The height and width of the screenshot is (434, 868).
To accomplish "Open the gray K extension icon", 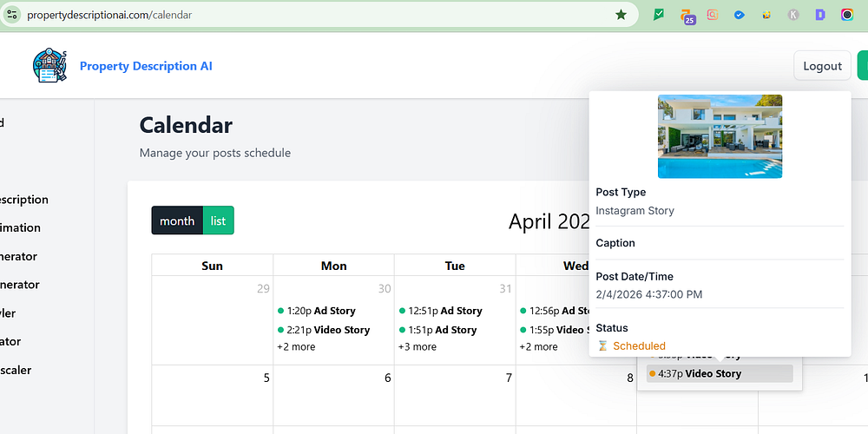I will (x=793, y=15).
